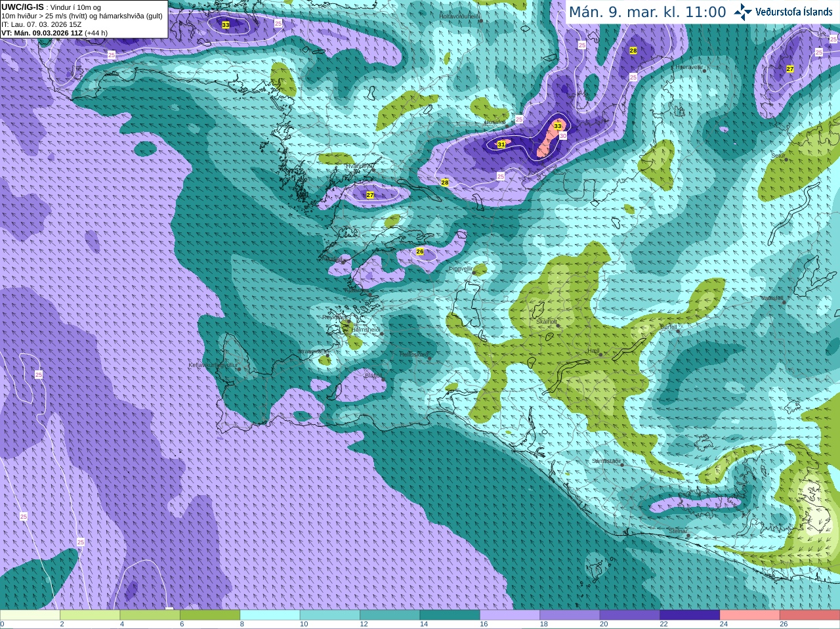Click the Hellisskarð station label

pyautogui.click(x=414, y=355)
